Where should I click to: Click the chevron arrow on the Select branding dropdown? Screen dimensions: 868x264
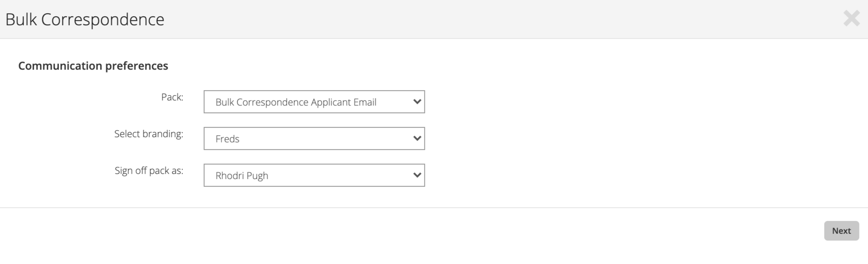point(417,138)
